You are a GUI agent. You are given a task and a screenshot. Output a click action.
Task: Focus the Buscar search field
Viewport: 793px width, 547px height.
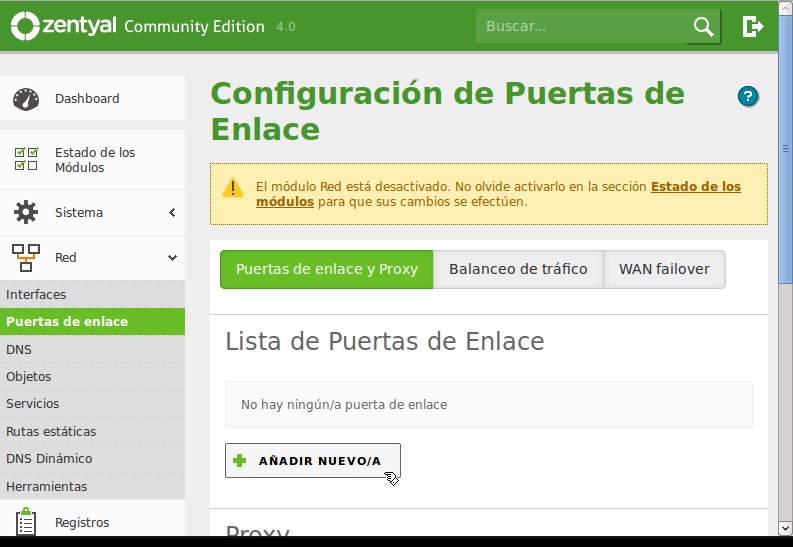(582, 26)
